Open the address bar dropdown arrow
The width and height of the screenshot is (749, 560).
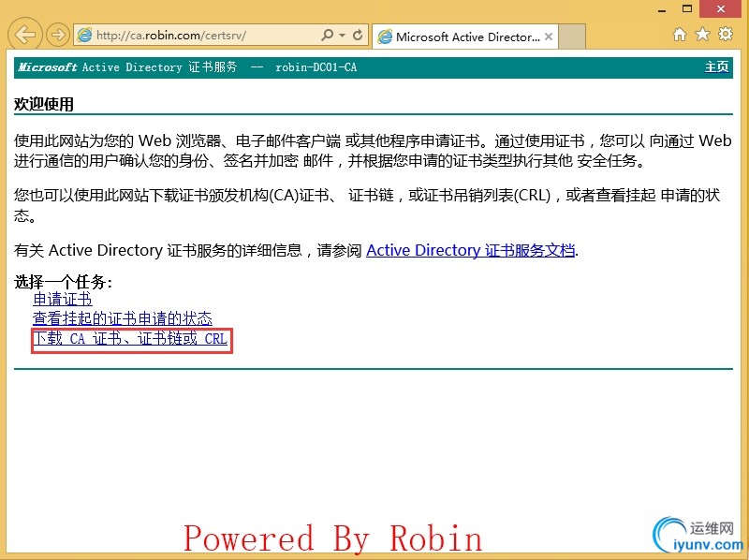tap(342, 35)
